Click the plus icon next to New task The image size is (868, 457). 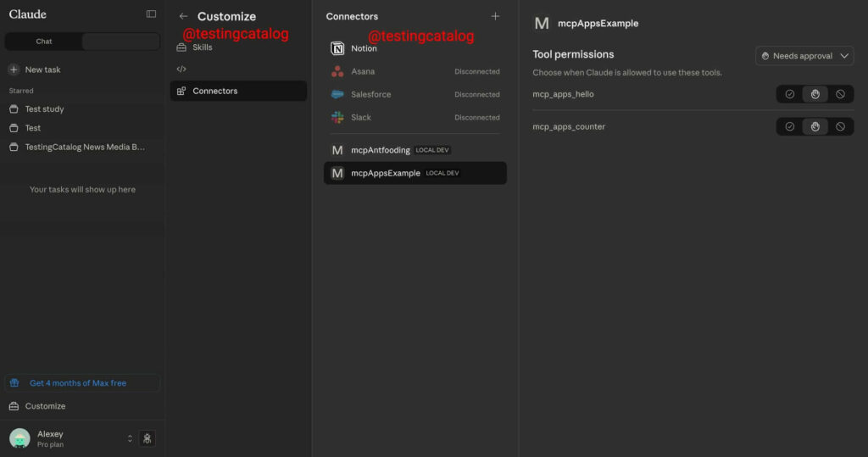(14, 70)
